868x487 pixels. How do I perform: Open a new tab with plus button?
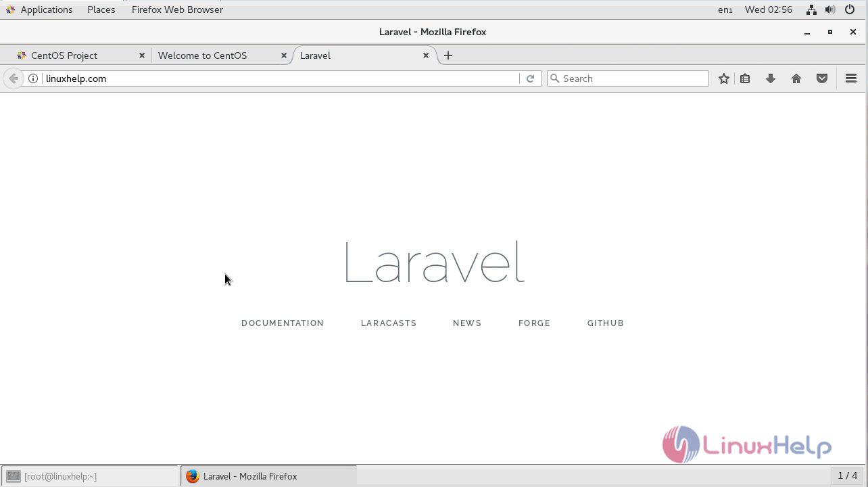[448, 55]
